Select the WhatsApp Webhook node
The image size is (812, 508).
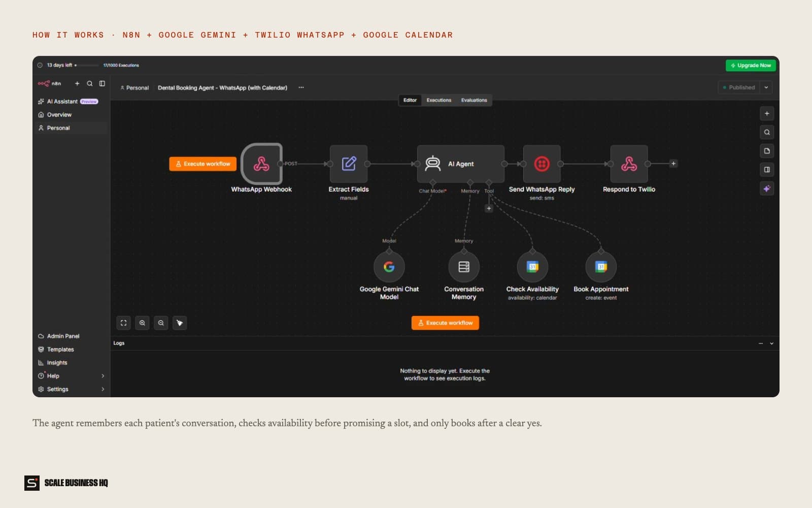tap(261, 164)
